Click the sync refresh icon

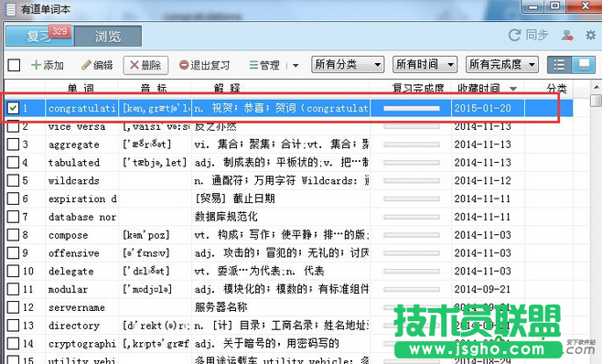(x=514, y=36)
